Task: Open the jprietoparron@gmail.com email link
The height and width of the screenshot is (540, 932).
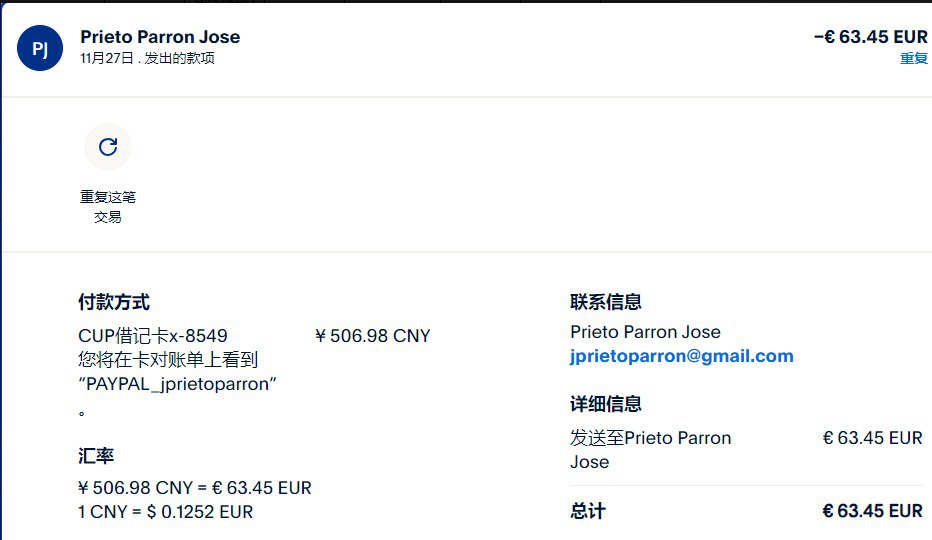Action: 681,356
